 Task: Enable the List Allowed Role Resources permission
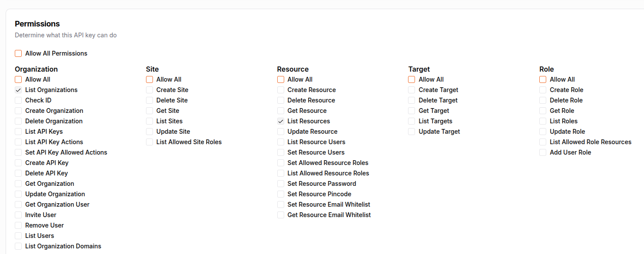543,142
